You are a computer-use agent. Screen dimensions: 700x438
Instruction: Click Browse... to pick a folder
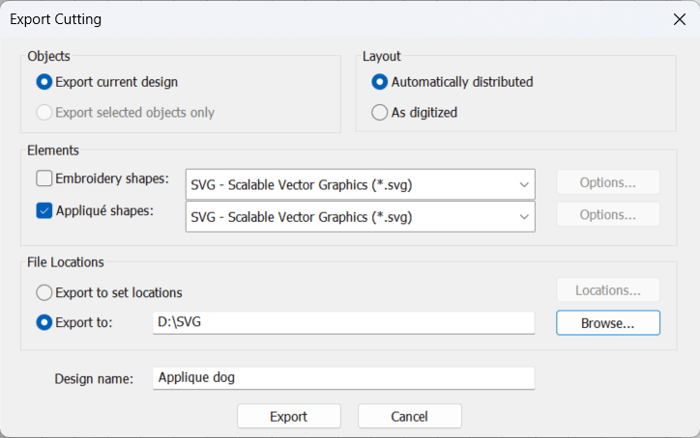(608, 323)
